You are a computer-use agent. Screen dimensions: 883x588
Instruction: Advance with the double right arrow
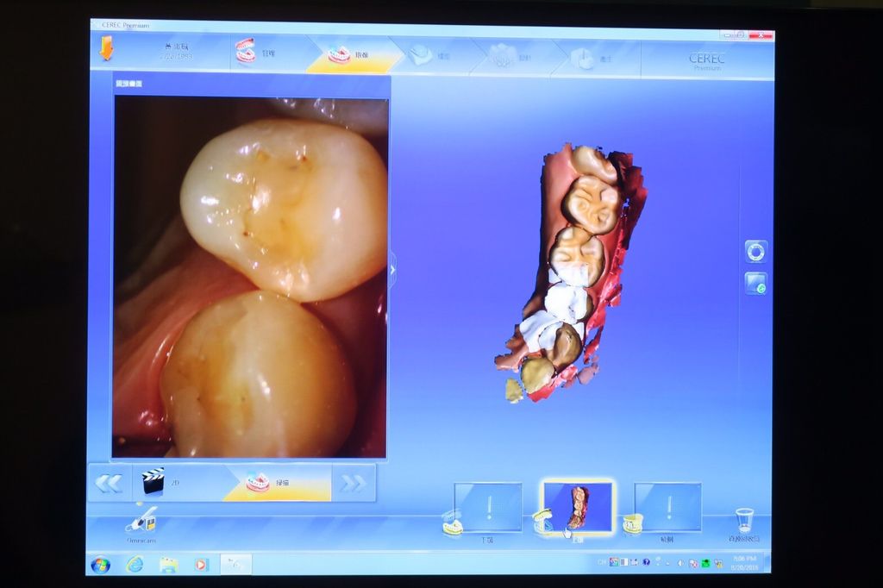coord(353,483)
